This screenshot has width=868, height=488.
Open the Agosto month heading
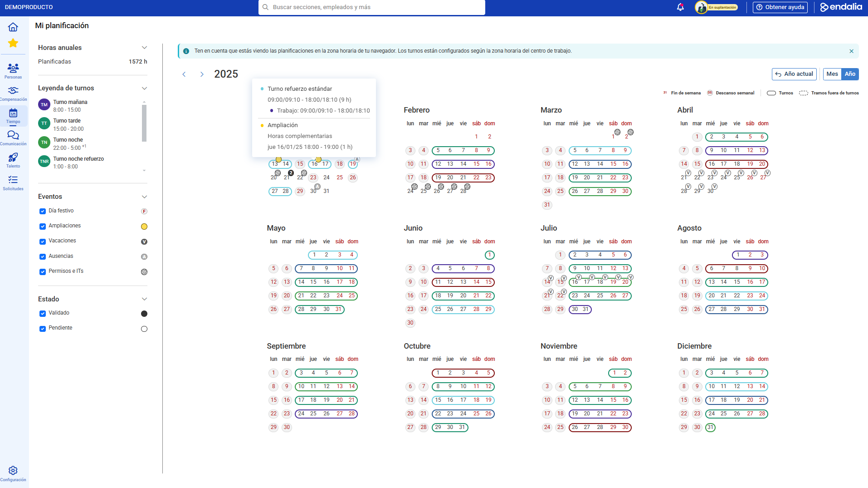coord(689,228)
